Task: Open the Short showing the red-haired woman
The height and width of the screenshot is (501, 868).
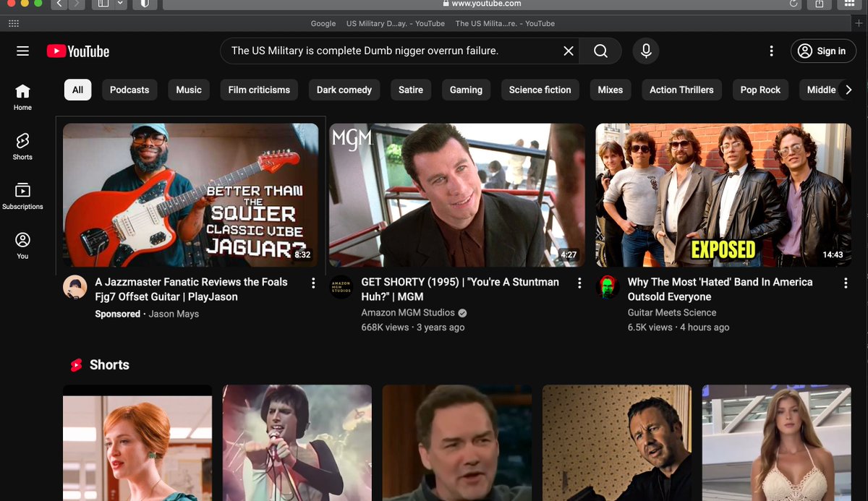Action: click(137, 442)
